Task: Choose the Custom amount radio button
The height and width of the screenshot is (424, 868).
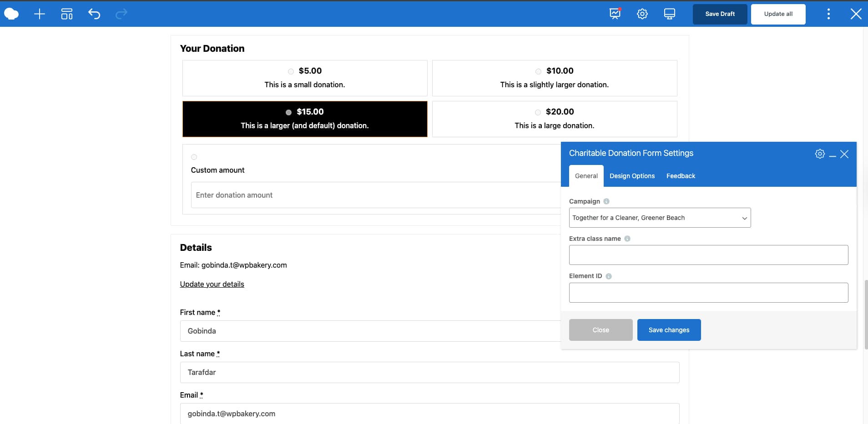Action: pyautogui.click(x=194, y=157)
